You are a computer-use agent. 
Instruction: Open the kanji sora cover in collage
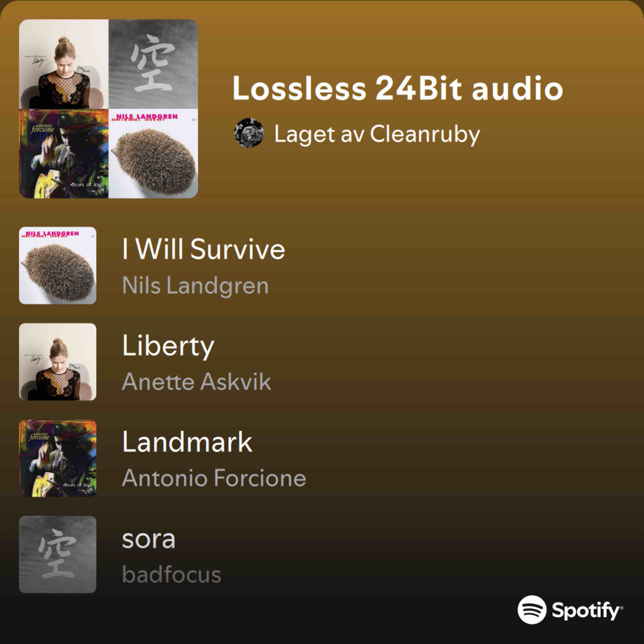tap(153, 64)
